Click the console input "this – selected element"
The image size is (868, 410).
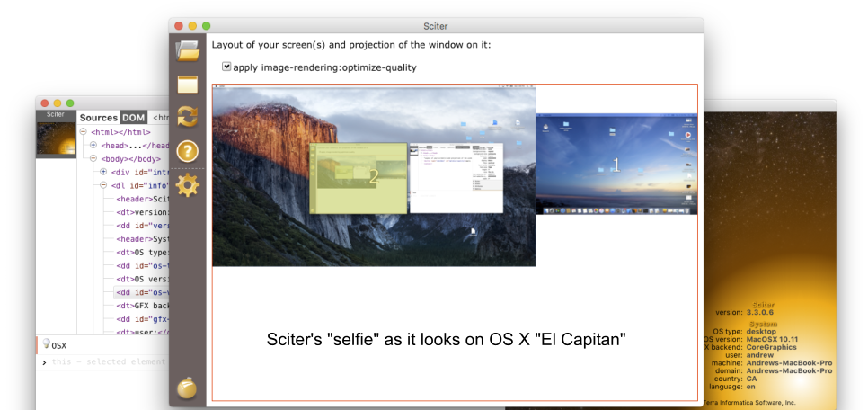(x=108, y=361)
